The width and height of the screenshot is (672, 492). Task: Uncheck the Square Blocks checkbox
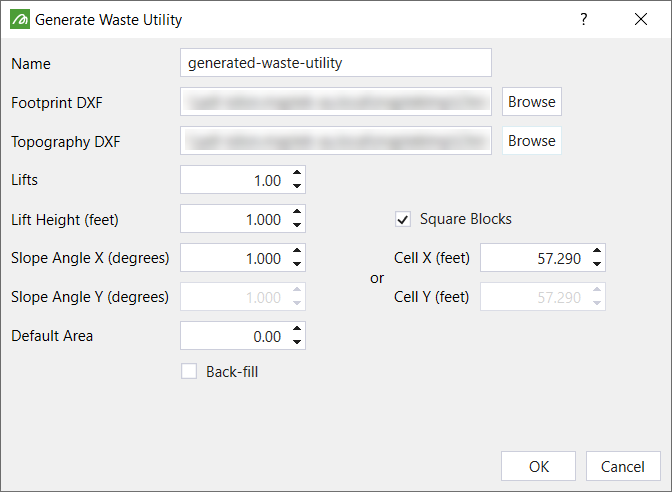point(403,219)
